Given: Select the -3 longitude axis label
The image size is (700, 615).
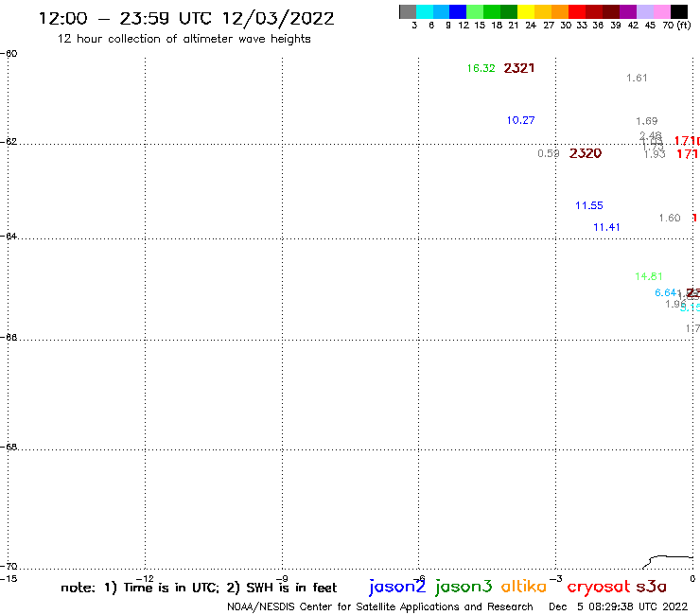Looking at the screenshot, I should tap(556, 579).
